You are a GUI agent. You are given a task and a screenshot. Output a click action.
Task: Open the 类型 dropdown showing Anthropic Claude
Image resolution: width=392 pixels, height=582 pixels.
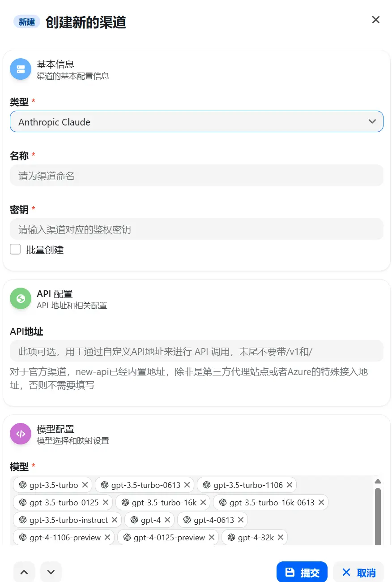coord(196,121)
